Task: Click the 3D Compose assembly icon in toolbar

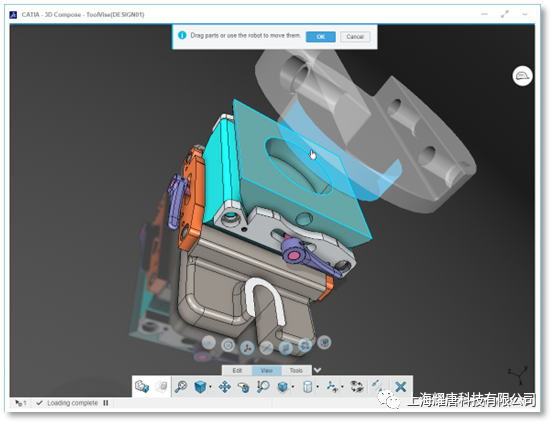Action: 142,386
